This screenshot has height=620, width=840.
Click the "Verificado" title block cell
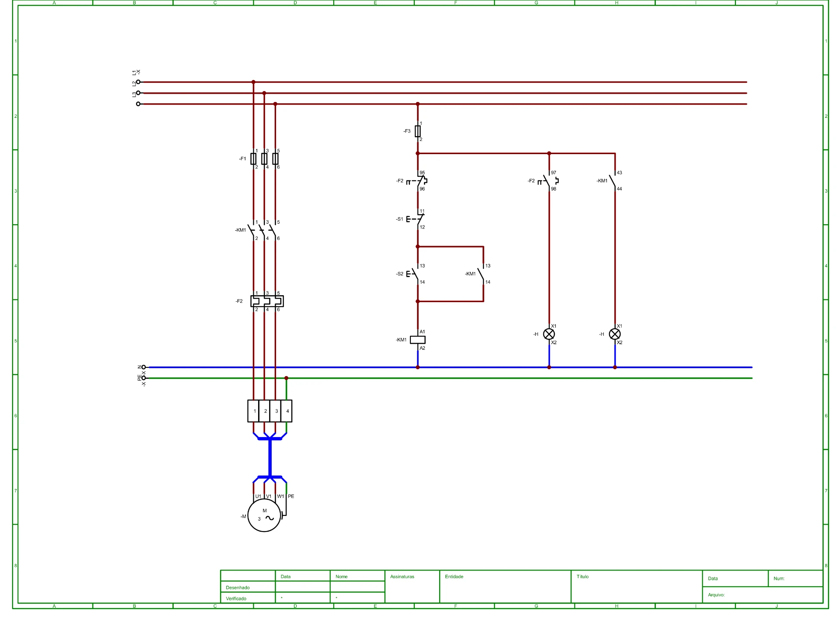point(248,598)
